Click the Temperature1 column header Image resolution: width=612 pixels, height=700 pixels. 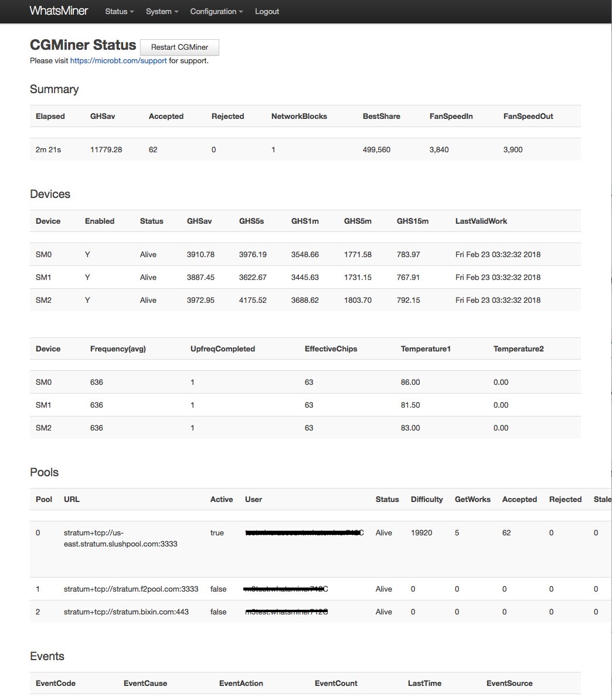426,349
